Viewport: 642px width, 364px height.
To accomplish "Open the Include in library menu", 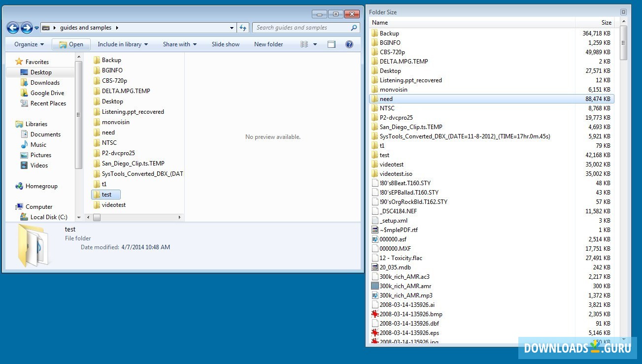I will [x=122, y=44].
